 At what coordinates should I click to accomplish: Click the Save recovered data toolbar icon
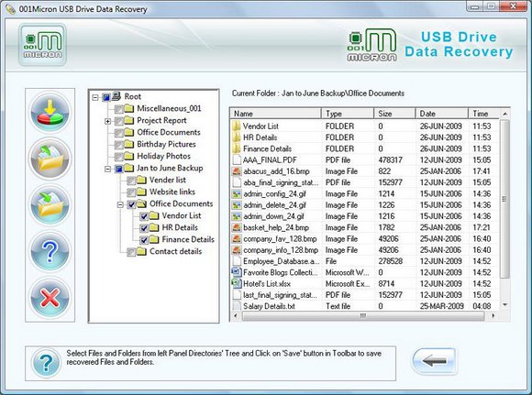pyautogui.click(x=50, y=112)
